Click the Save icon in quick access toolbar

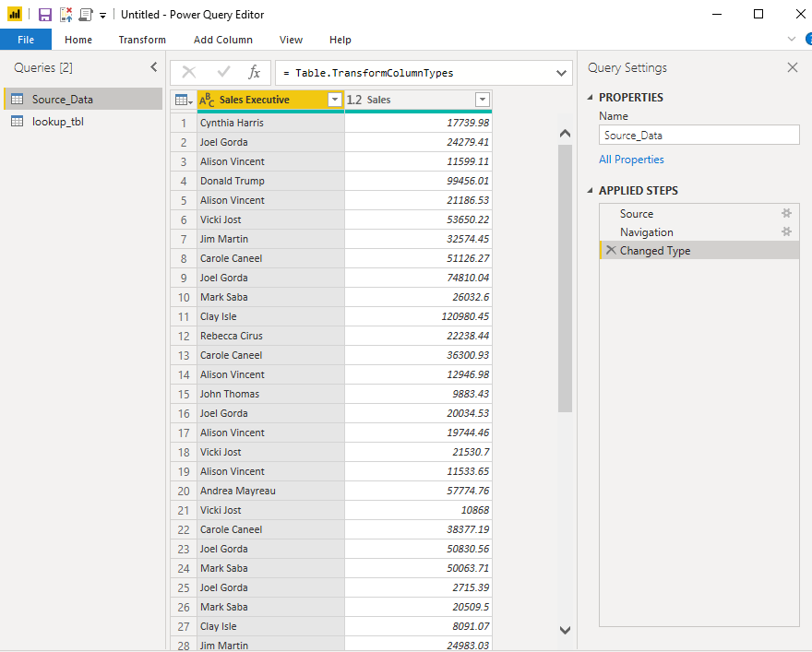point(45,15)
